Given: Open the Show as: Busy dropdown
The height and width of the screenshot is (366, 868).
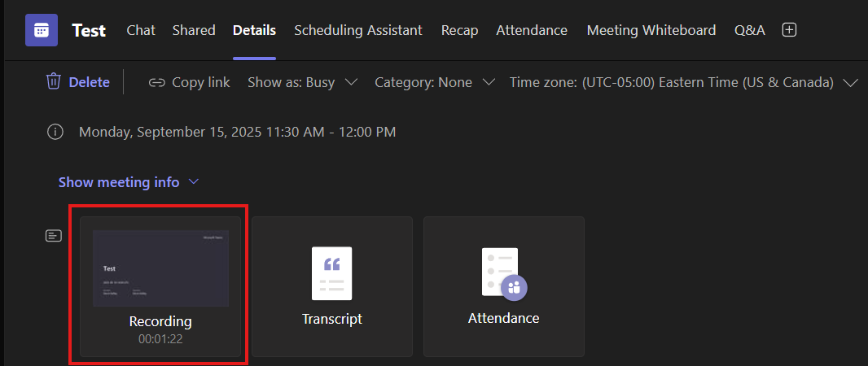Looking at the screenshot, I should click(x=303, y=82).
